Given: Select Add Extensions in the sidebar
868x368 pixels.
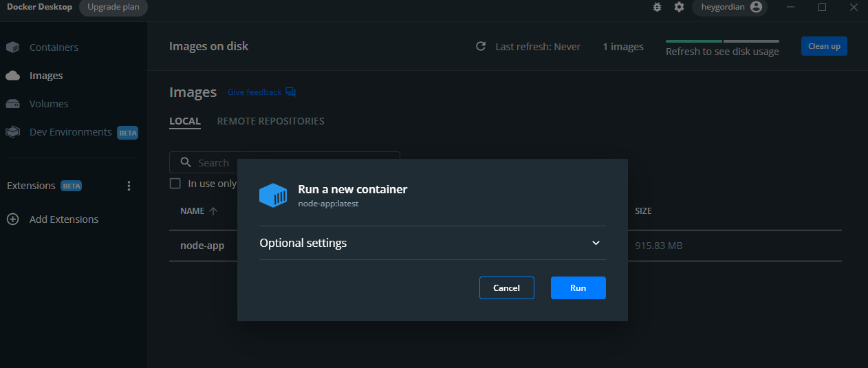Looking at the screenshot, I should point(64,219).
